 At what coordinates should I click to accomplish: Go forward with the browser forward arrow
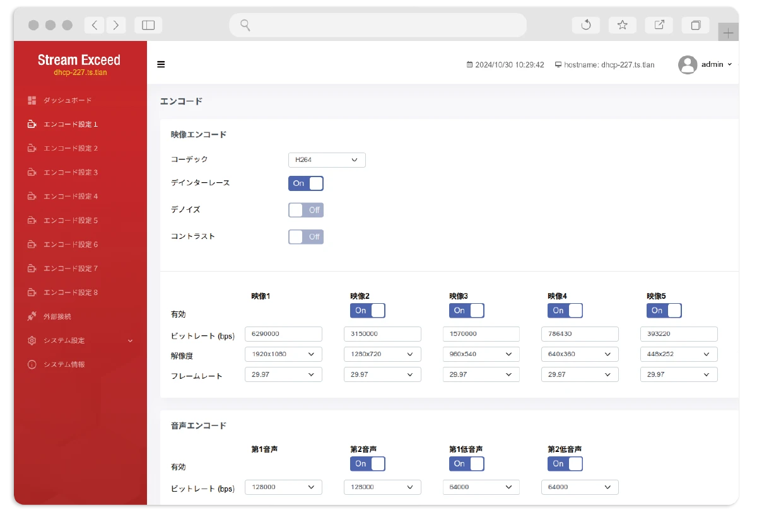[x=116, y=25]
